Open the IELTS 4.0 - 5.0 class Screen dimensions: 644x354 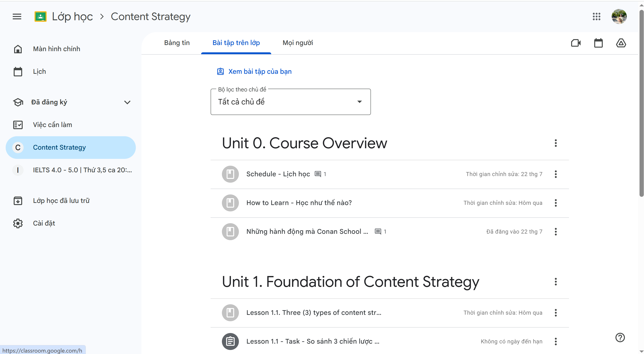click(x=82, y=170)
